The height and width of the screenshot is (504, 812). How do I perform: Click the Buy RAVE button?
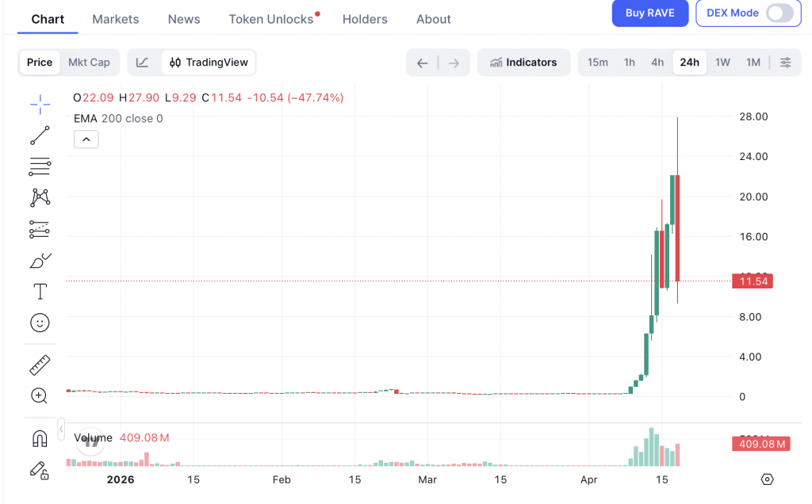649,13
